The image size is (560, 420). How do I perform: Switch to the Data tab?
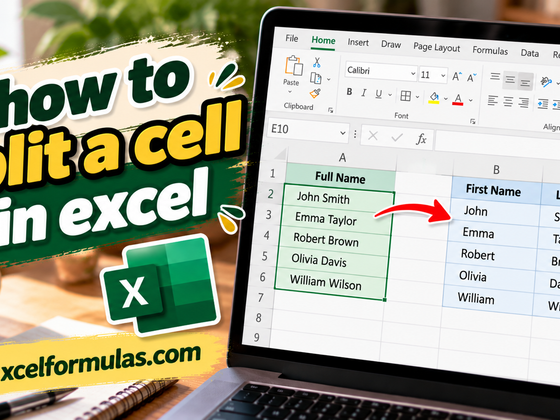pos(530,53)
